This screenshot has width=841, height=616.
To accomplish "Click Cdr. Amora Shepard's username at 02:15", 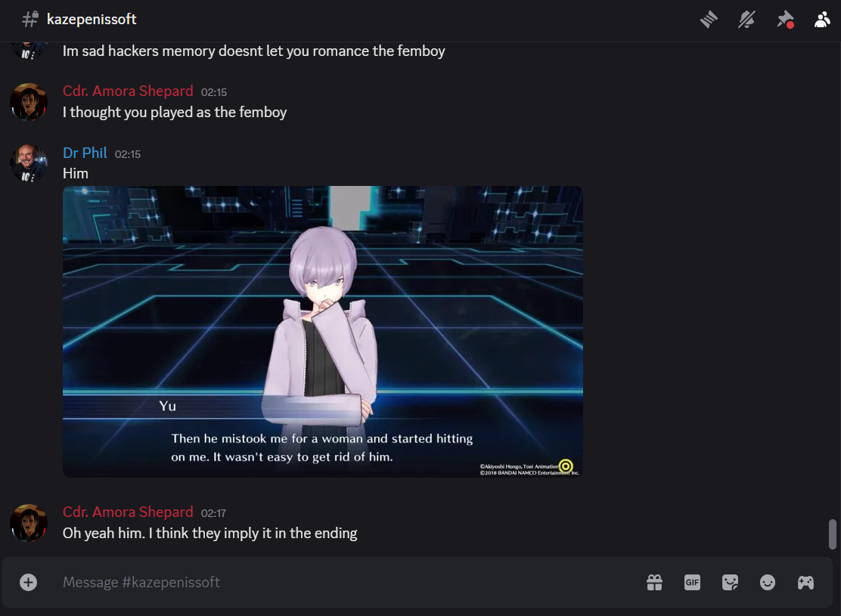I will [128, 91].
